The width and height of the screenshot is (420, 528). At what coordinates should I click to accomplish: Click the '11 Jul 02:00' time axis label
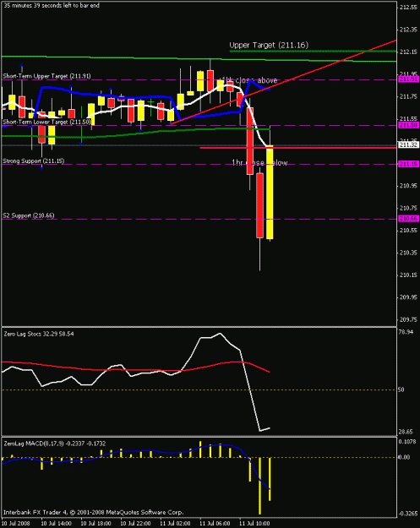point(175,523)
